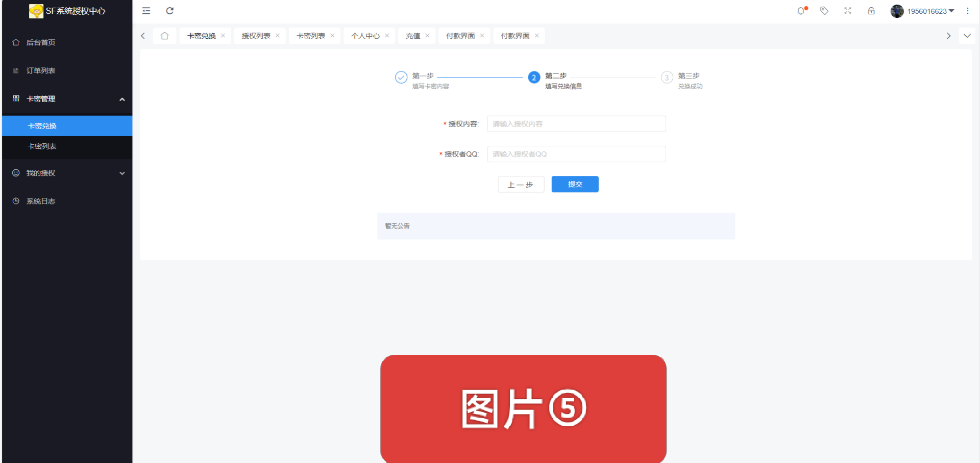980x463 pixels.
Task: Click the refresh page icon
Action: pyautogui.click(x=170, y=11)
